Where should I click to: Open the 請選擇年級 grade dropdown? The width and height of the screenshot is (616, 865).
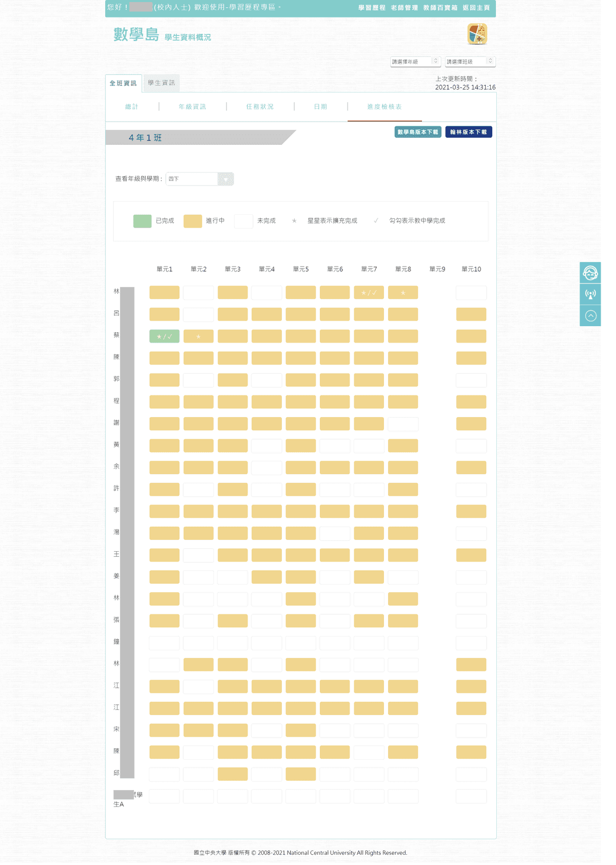point(415,62)
